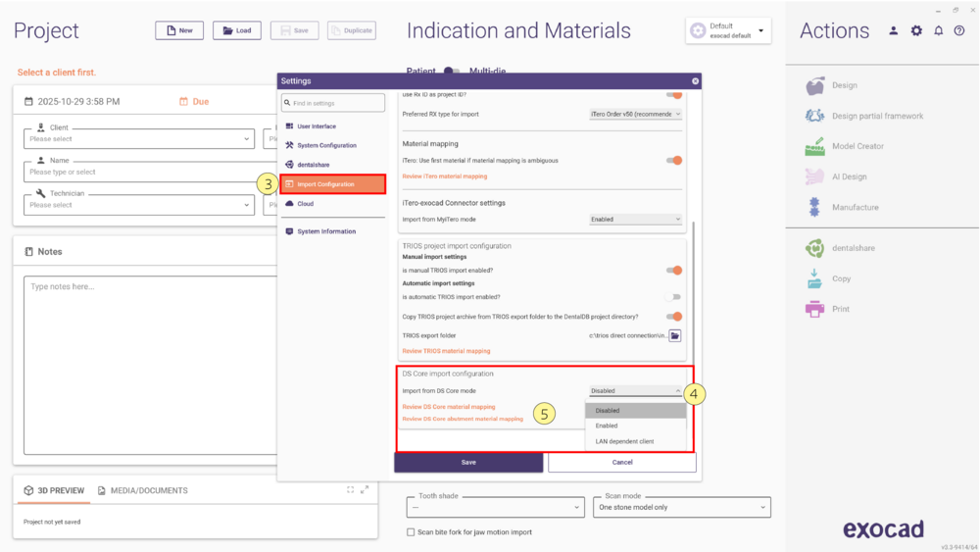Open the help question mark icon

pyautogui.click(x=959, y=30)
